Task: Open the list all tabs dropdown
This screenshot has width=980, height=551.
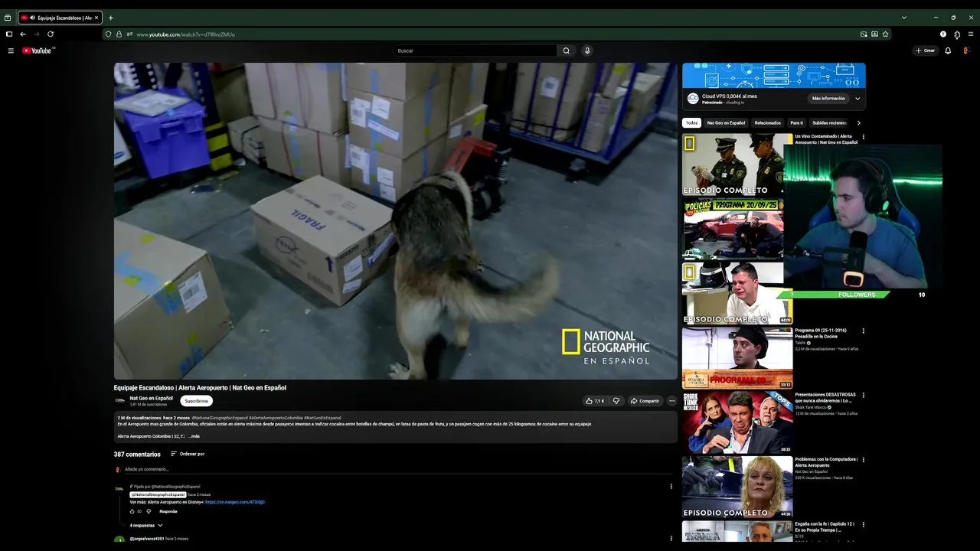Action: tap(903, 18)
